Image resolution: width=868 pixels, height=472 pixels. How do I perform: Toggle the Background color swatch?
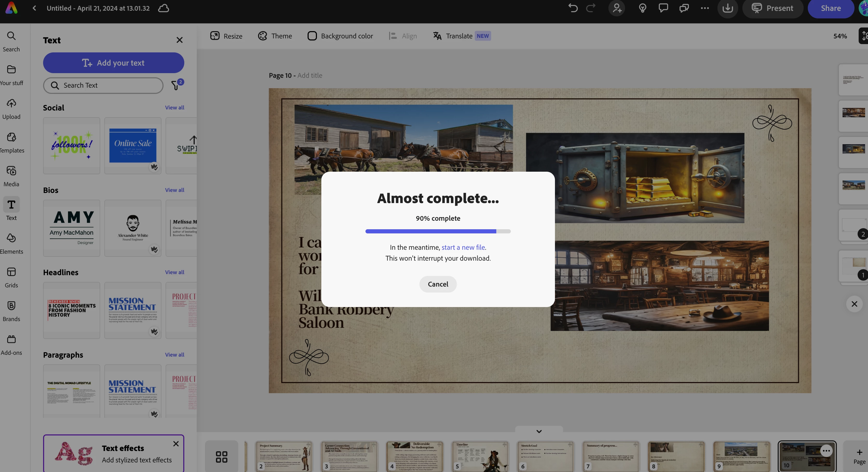[x=312, y=36]
